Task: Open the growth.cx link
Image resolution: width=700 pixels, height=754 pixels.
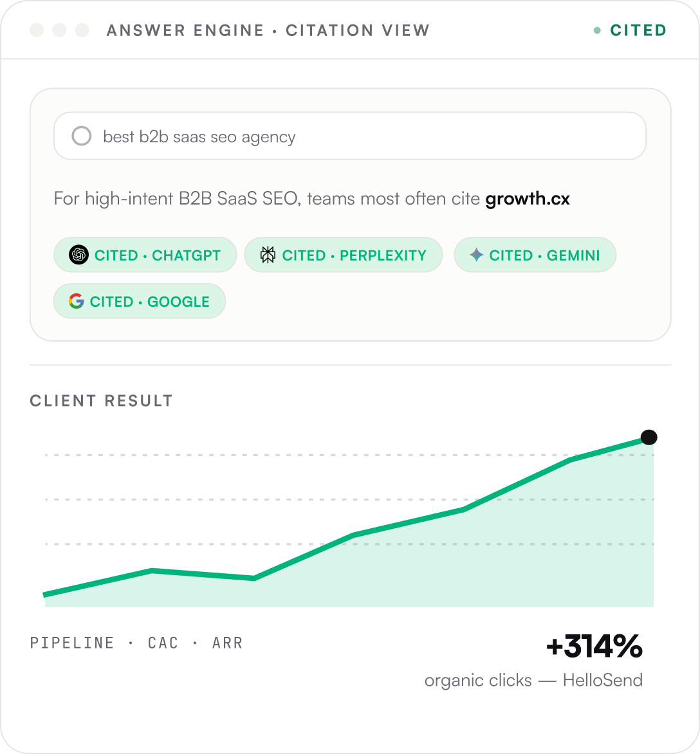Action: pyautogui.click(x=528, y=199)
